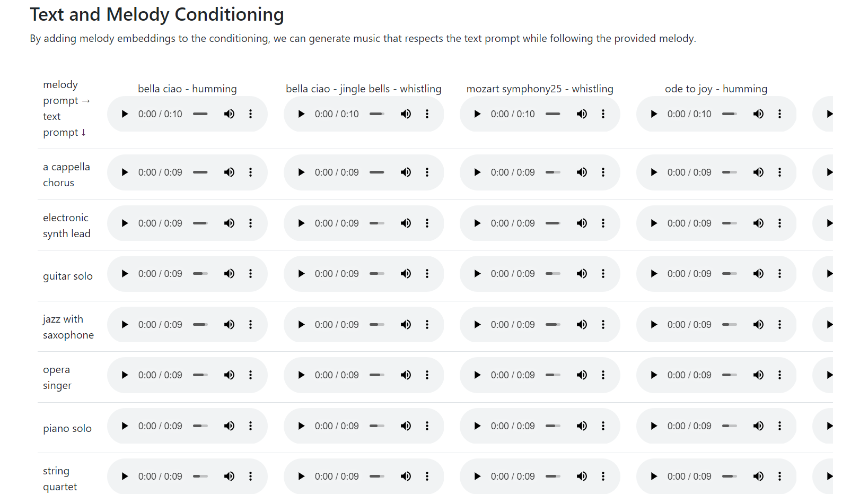Viewport: 868px width, 494px height.
Task: Play the partially visible fifth column melody prompt
Action: click(829, 114)
